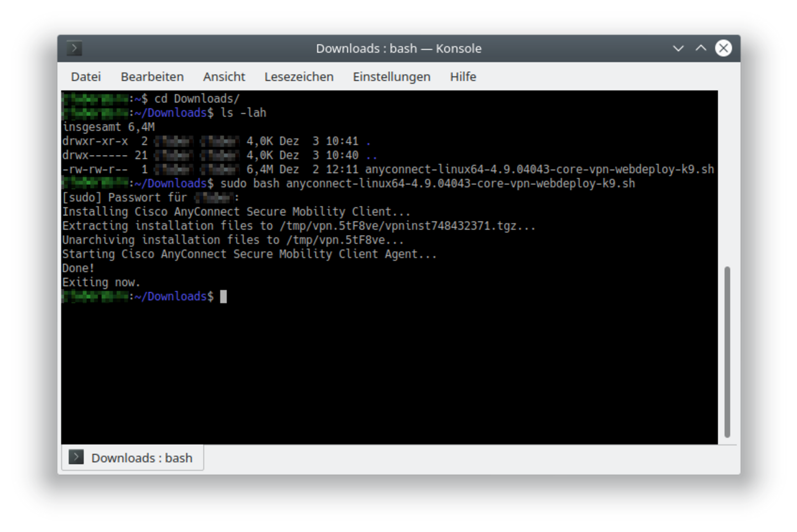The height and width of the screenshot is (532, 797).
Task: Click the terminal vertical scrollbar handle
Action: pyautogui.click(x=727, y=352)
